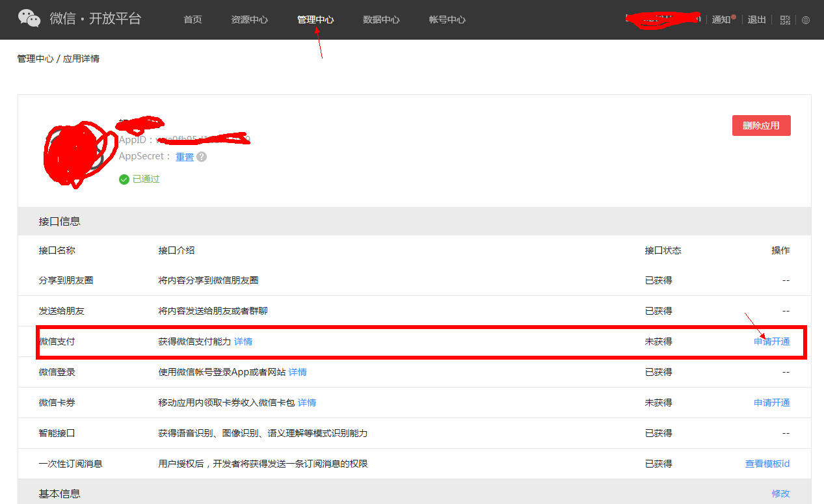Viewport: 824px width, 504px height.
Task: Click description 将内容发送给朋友或者群聊
Action: 213,311
